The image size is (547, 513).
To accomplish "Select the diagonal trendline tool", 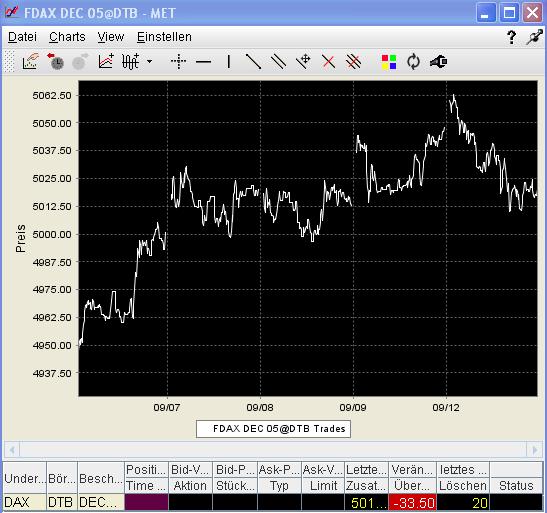I will tap(253, 62).
